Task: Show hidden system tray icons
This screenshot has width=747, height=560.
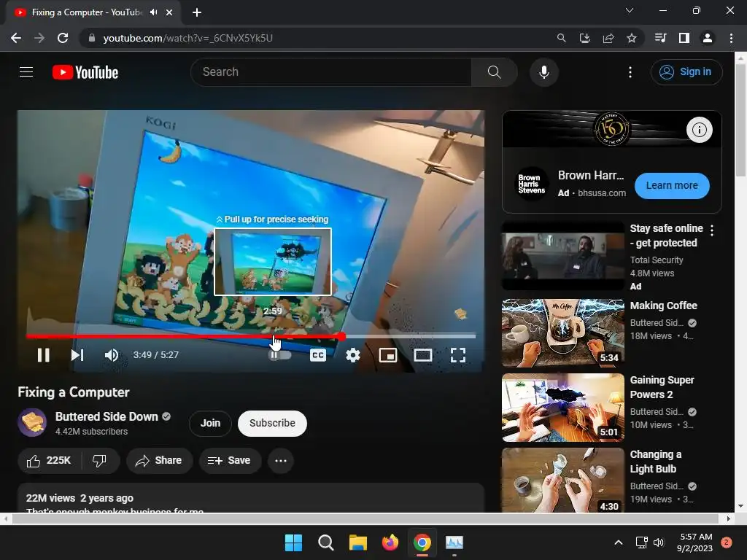Action: [x=618, y=542]
